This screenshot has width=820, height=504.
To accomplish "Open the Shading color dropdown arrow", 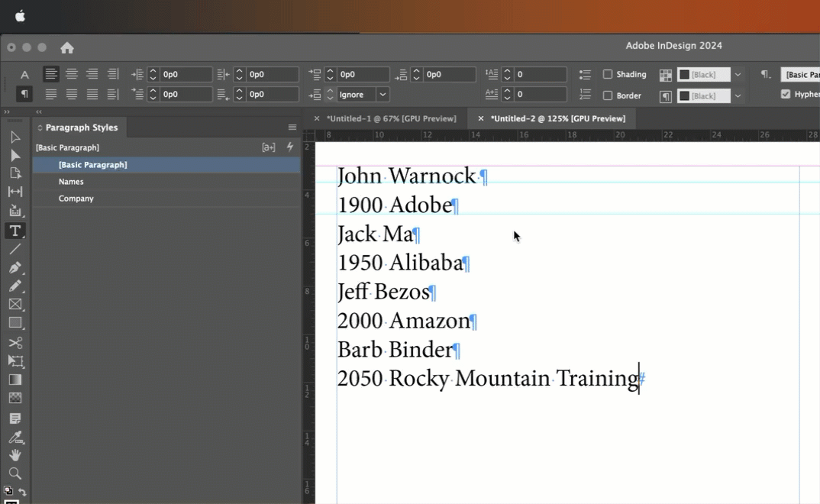I will pos(738,75).
